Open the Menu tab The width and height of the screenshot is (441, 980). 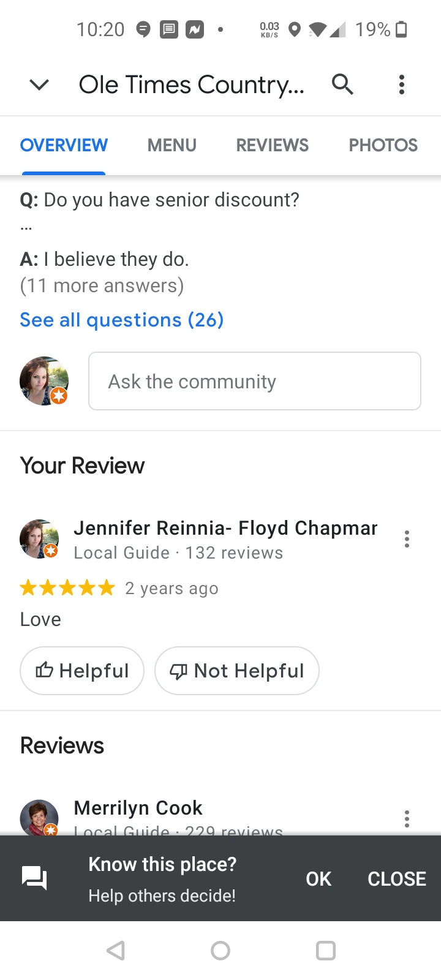[x=171, y=145]
